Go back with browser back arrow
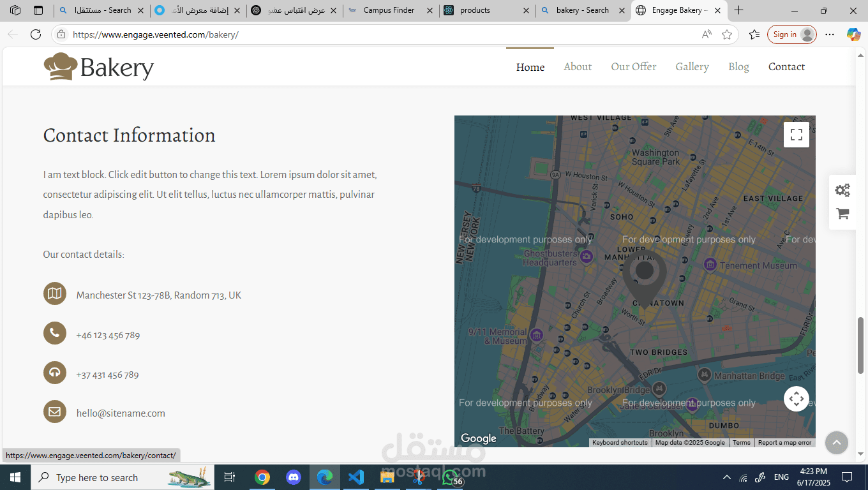 [13, 34]
